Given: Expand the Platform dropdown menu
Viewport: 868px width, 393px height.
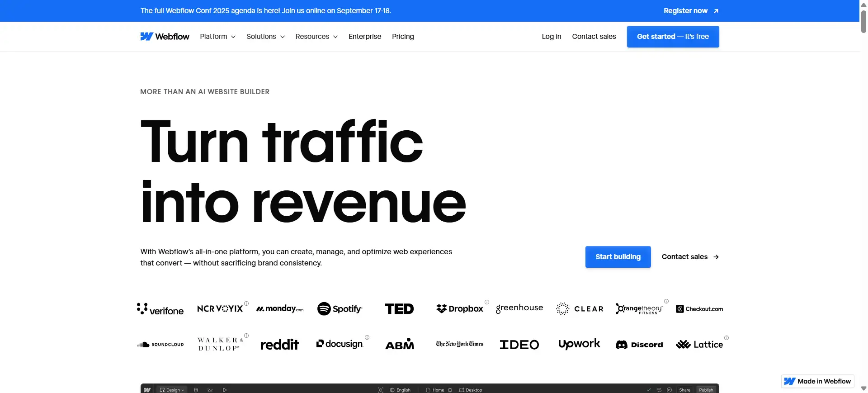Looking at the screenshot, I should (218, 37).
